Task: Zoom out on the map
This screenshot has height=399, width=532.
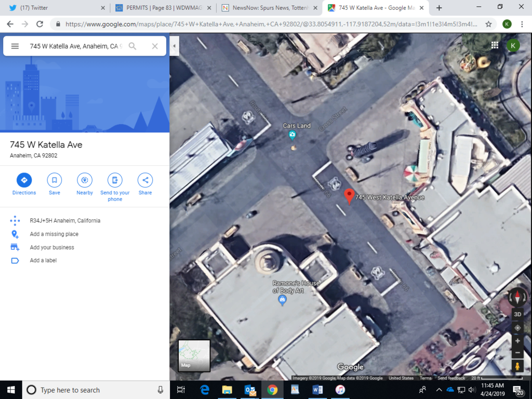Action: point(517,353)
